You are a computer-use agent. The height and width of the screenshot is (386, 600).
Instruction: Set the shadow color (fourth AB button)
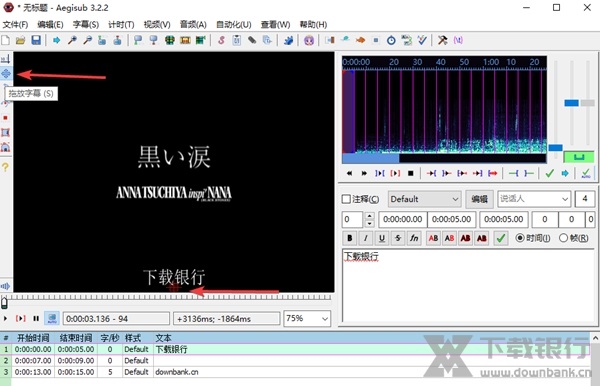482,238
